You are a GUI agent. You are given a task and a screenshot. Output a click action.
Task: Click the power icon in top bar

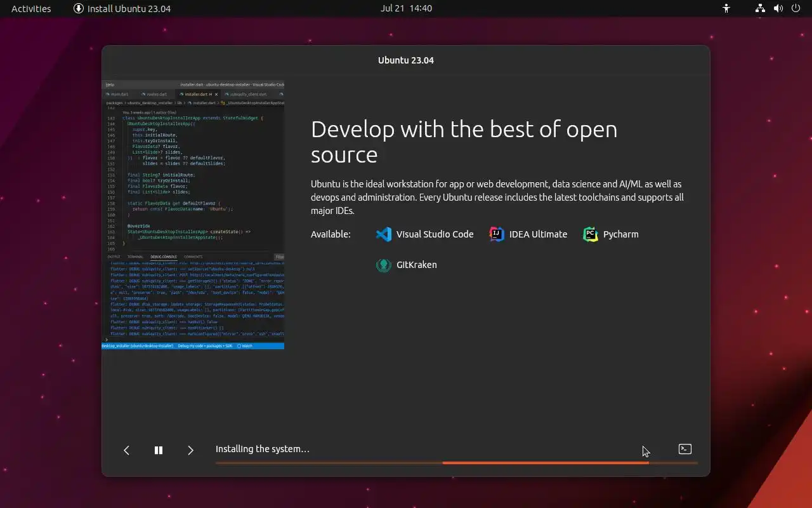tap(796, 8)
